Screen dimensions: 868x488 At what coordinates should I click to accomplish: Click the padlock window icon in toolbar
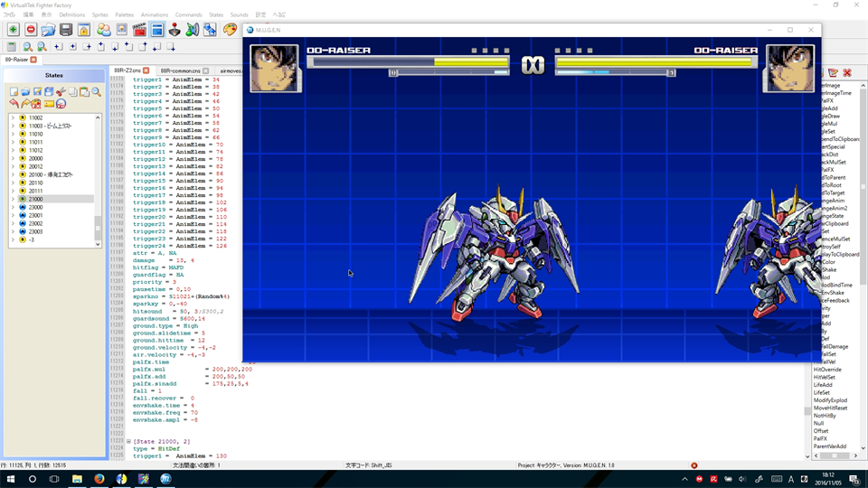tap(83, 30)
